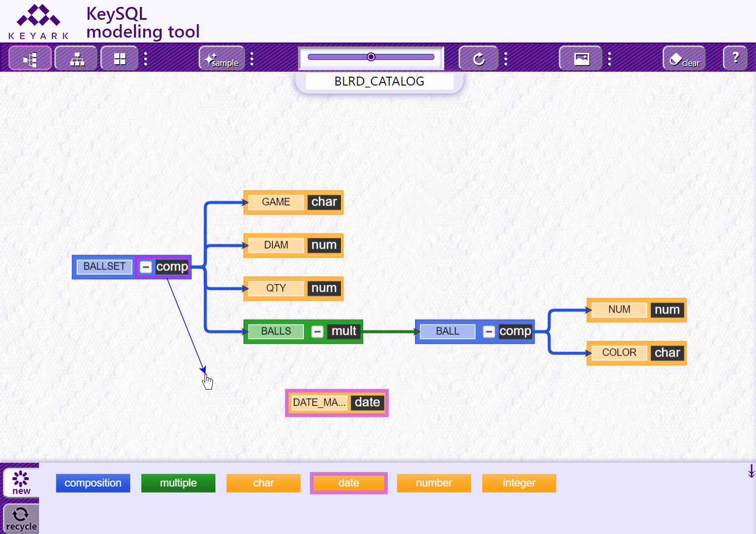Load a sample model with the sample button
This screenshot has height=534, width=756.
pyautogui.click(x=222, y=59)
